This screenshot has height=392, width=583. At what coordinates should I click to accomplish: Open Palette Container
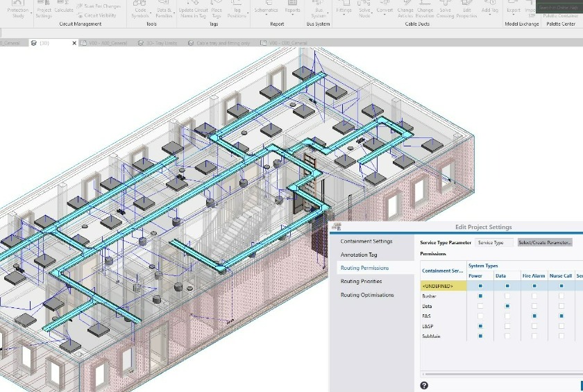point(560,15)
